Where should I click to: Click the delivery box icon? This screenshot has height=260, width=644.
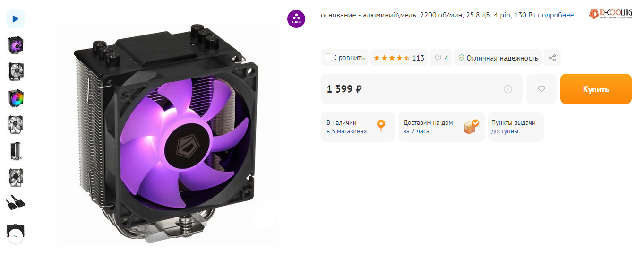pos(471,127)
